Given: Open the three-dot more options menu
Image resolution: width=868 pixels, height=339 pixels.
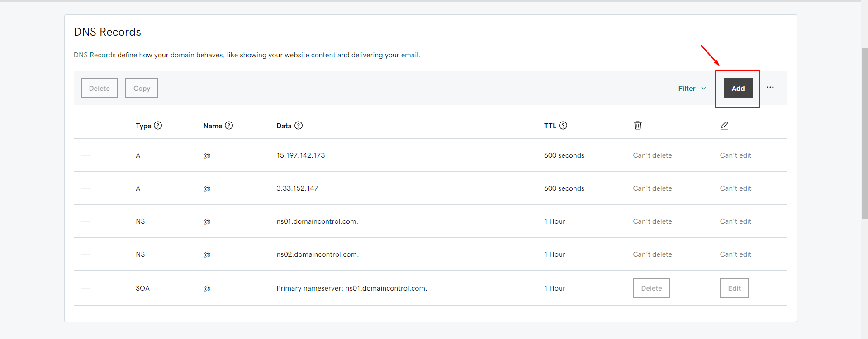Looking at the screenshot, I should pyautogui.click(x=770, y=88).
